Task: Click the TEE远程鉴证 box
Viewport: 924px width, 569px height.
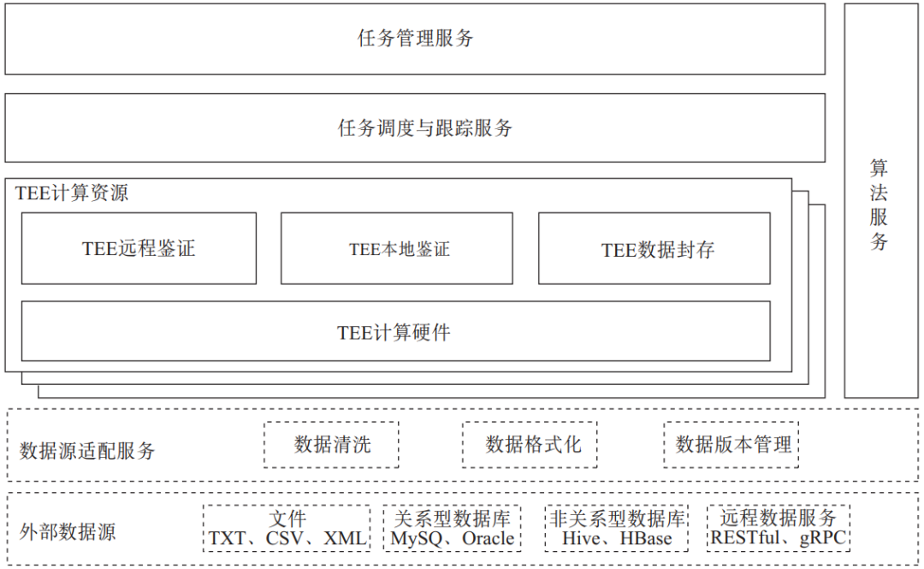Action: coord(139,249)
